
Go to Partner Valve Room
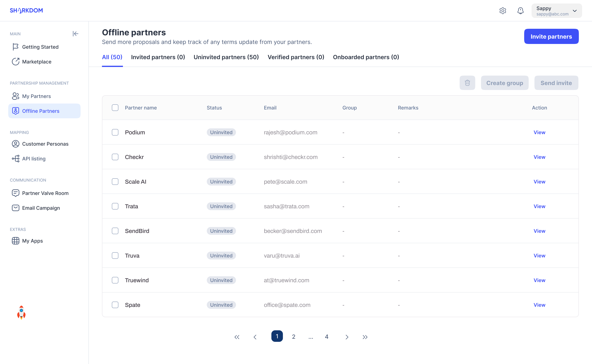pos(45,193)
